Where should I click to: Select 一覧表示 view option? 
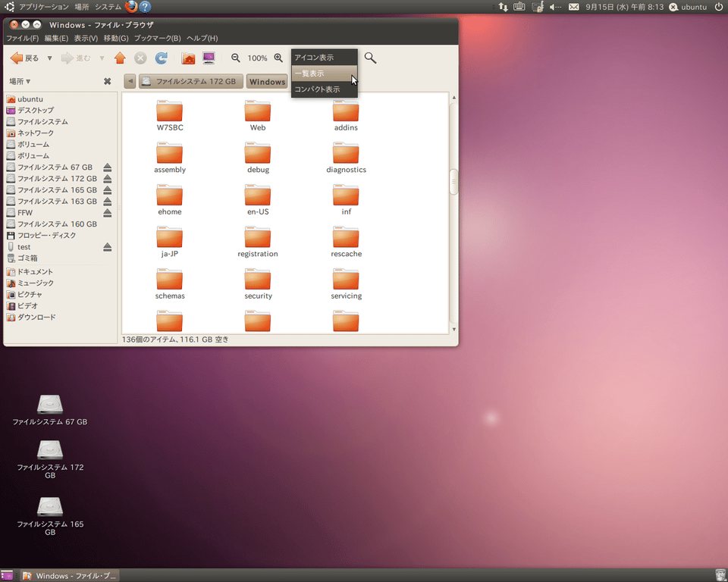coord(325,74)
